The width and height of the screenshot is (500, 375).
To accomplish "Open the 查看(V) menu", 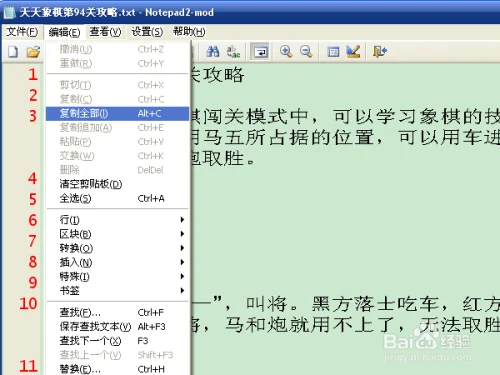I will click(105, 32).
